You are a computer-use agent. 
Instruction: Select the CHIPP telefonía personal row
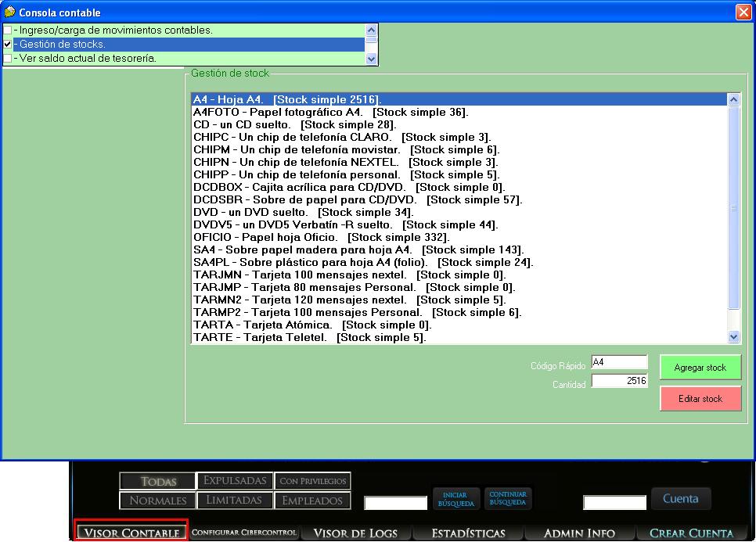pos(459,175)
